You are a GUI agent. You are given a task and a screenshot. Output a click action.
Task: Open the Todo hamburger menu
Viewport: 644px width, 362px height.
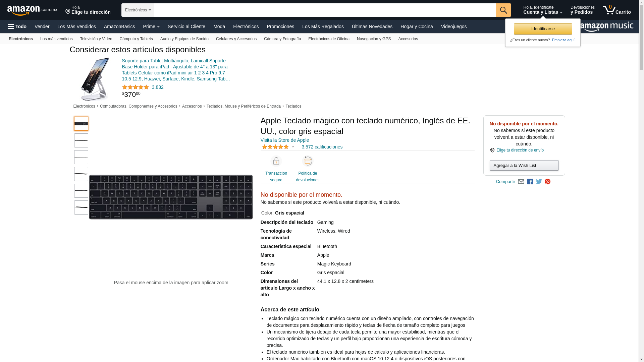pyautogui.click(x=17, y=26)
